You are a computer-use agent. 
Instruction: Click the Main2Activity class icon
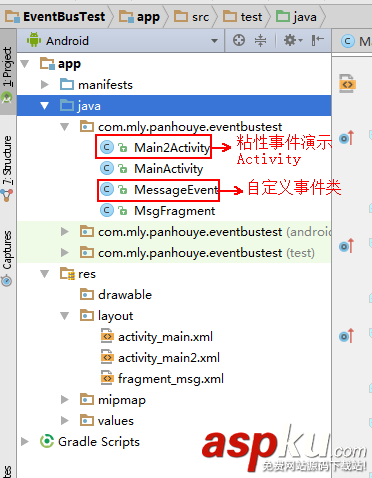coord(107,147)
